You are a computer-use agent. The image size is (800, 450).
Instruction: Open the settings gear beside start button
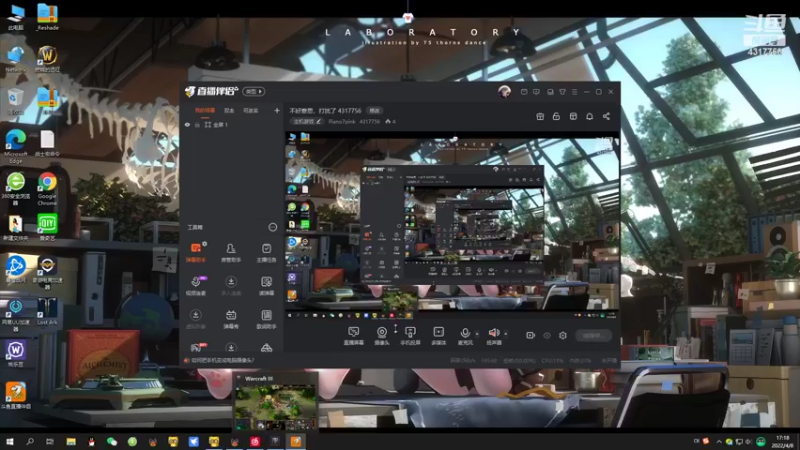(x=563, y=335)
